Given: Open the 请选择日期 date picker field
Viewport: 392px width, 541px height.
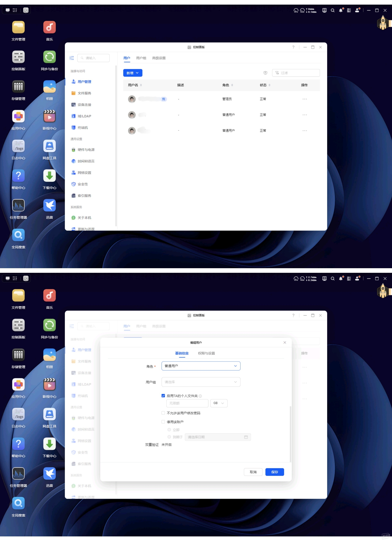Looking at the screenshot, I should click(x=218, y=437).
